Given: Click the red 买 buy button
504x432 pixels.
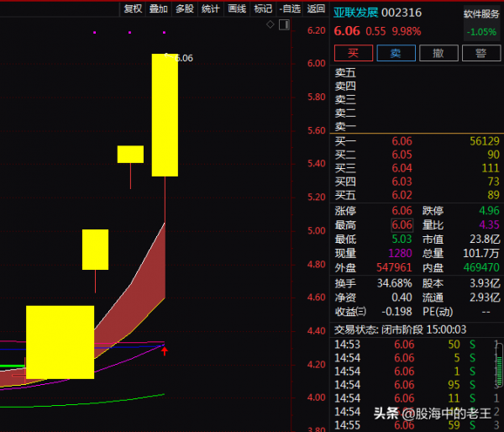Looking at the screenshot, I should tap(353, 53).
